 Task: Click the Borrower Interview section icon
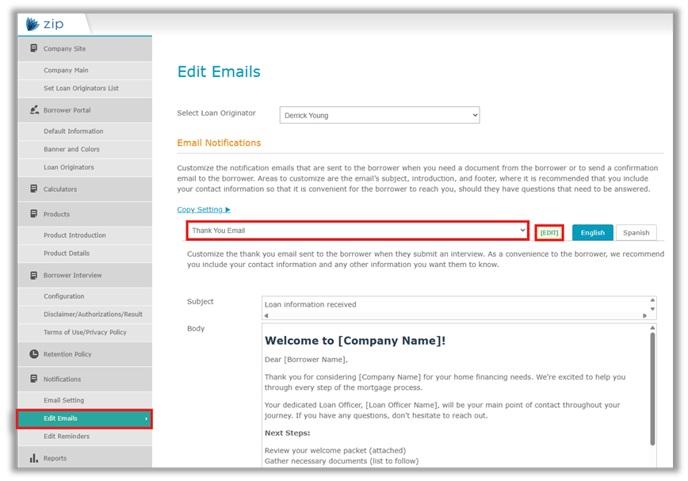pyautogui.click(x=34, y=275)
